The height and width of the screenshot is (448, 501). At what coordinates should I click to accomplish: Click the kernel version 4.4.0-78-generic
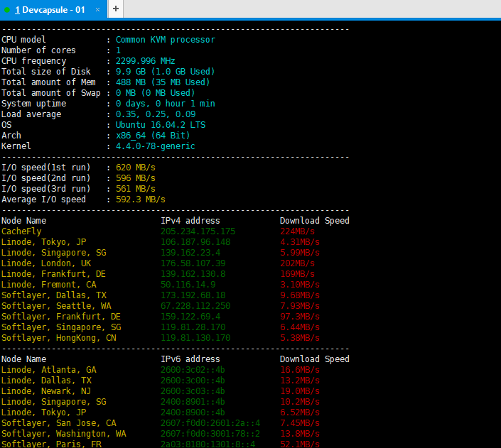[155, 146]
